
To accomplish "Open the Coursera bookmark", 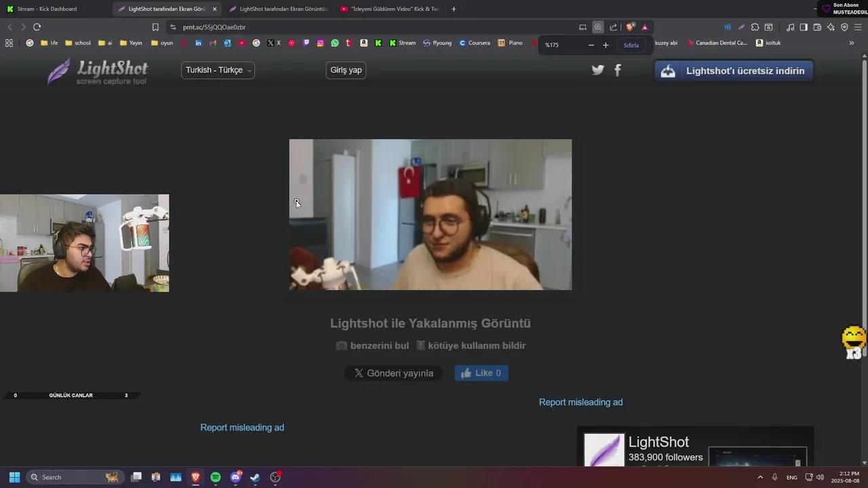I will (x=475, y=43).
